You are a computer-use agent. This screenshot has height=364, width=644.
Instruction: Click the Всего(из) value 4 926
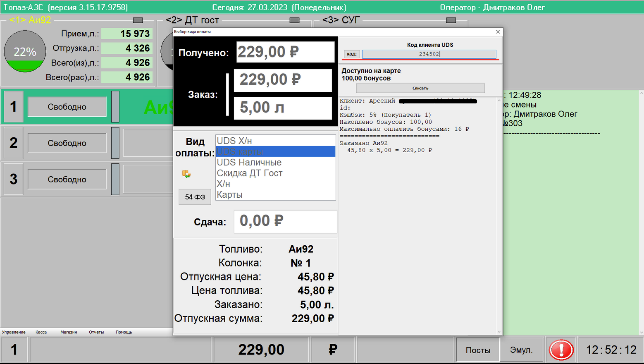coord(126,62)
